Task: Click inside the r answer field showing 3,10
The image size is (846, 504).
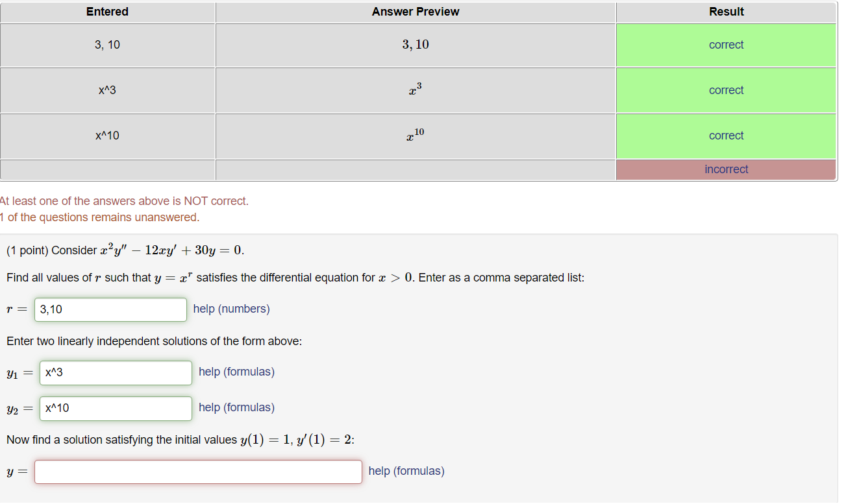Action: 110,309
